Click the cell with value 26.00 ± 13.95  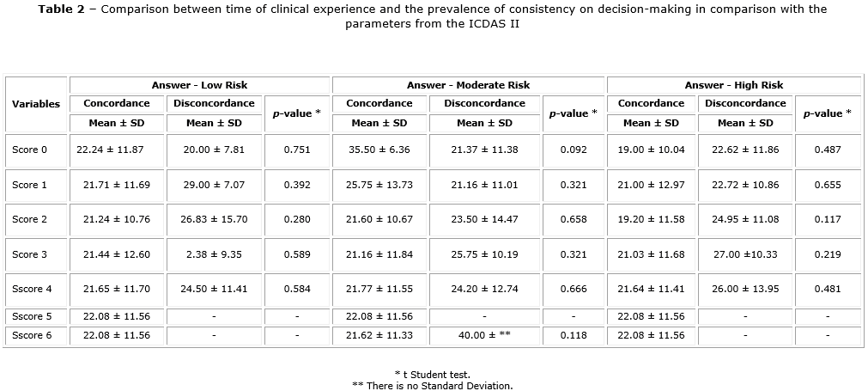click(745, 289)
